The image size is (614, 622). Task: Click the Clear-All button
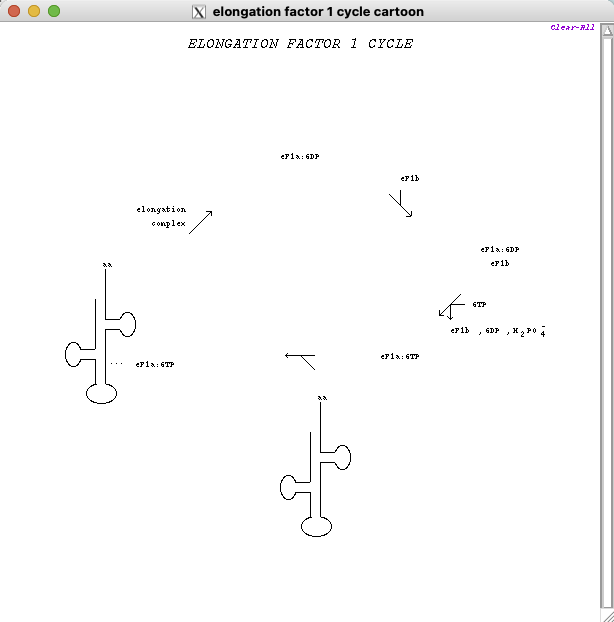573,28
